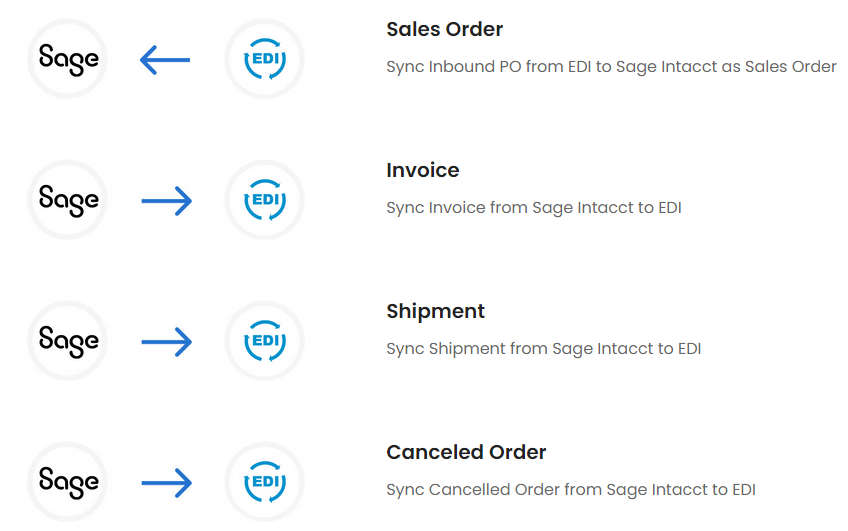
Task: Click the Sync Inbound PO description text
Action: point(611,67)
